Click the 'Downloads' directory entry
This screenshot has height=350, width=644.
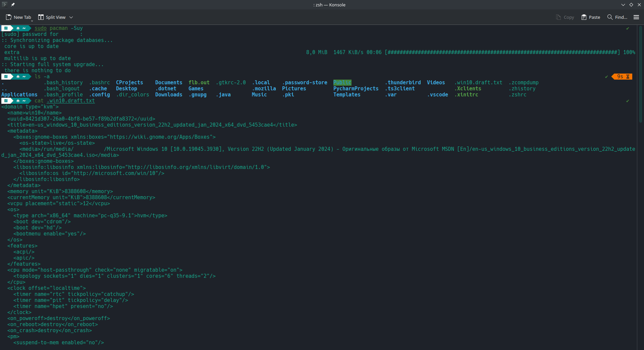pos(169,95)
